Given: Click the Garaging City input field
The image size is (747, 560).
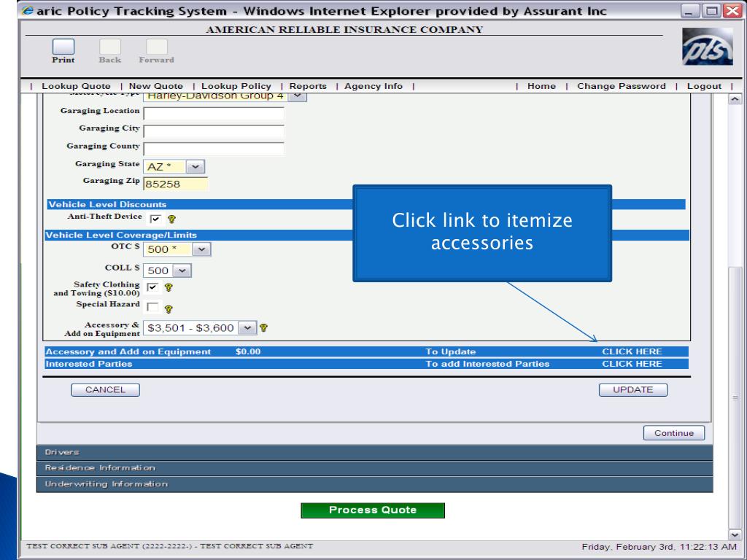Looking at the screenshot, I should 214,131.
